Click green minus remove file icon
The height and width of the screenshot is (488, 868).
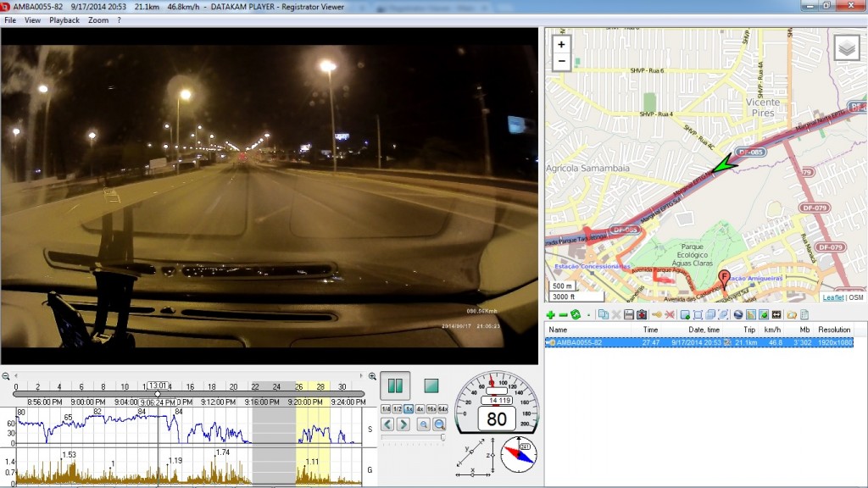click(x=563, y=314)
